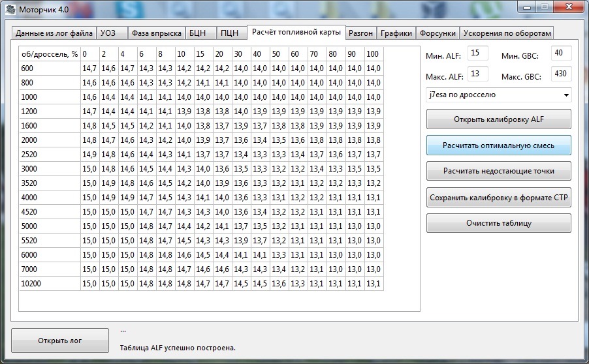Switch to the Разгон tab
Image resolution: width=589 pixels, height=364 pixels.
[360, 33]
